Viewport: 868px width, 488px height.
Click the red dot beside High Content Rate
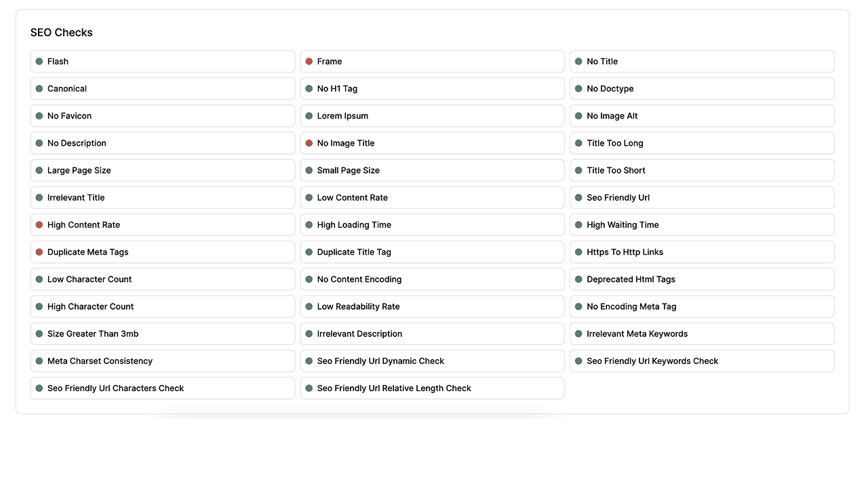click(39, 224)
